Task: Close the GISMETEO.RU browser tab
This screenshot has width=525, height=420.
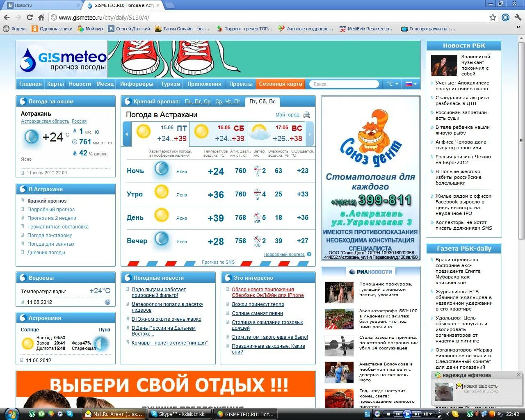Action: (x=158, y=5)
